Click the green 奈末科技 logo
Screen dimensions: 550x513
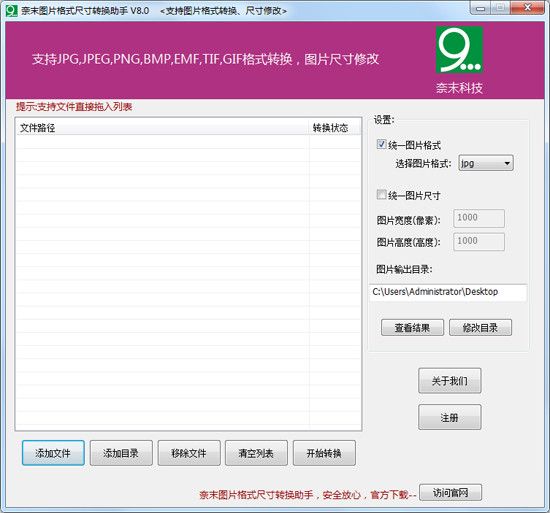click(x=459, y=50)
